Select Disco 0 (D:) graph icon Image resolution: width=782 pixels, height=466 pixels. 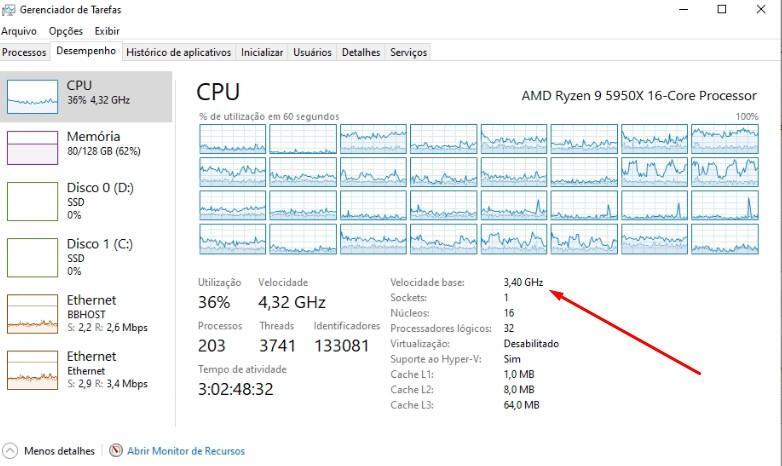[32, 202]
